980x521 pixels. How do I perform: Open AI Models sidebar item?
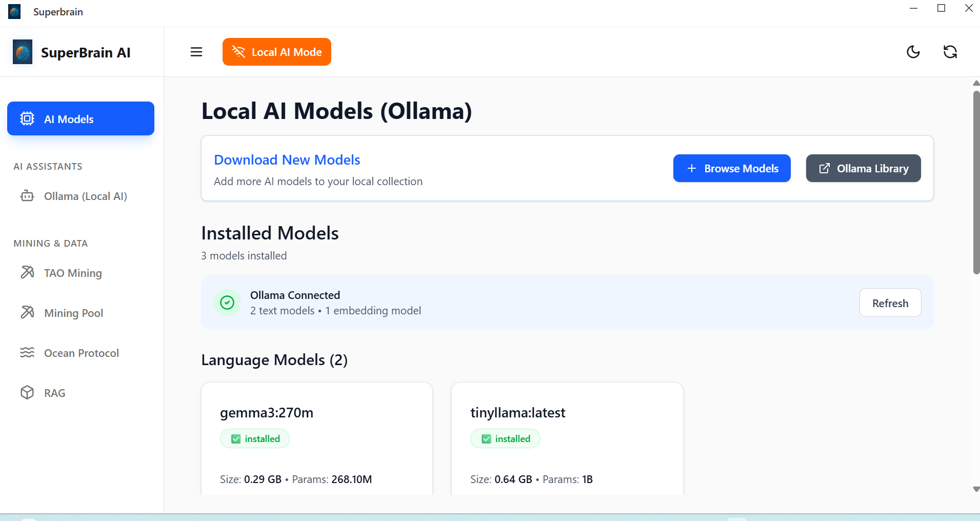(x=81, y=118)
